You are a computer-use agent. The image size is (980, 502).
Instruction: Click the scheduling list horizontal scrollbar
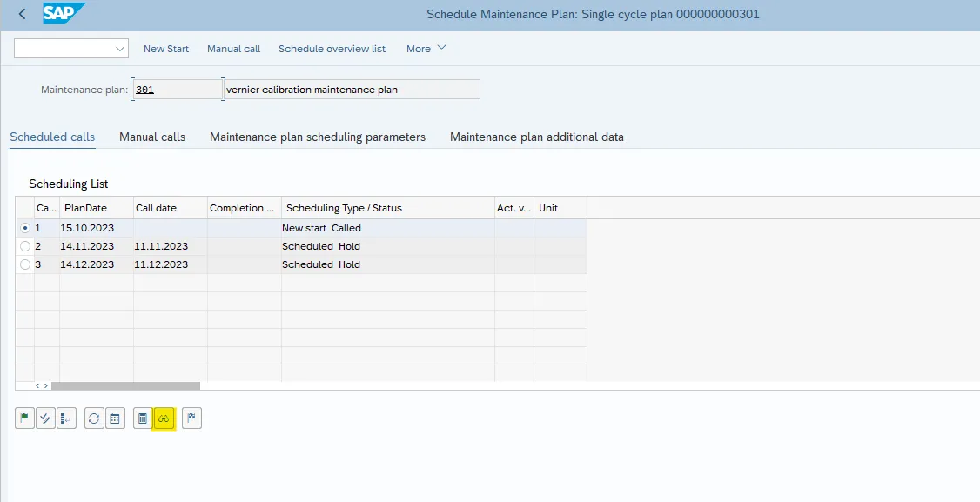(x=125, y=385)
